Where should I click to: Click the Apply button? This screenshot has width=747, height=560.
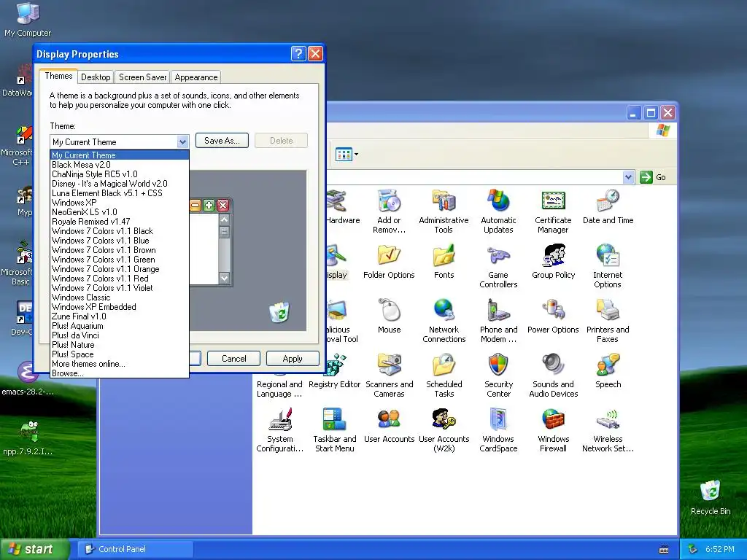click(293, 359)
